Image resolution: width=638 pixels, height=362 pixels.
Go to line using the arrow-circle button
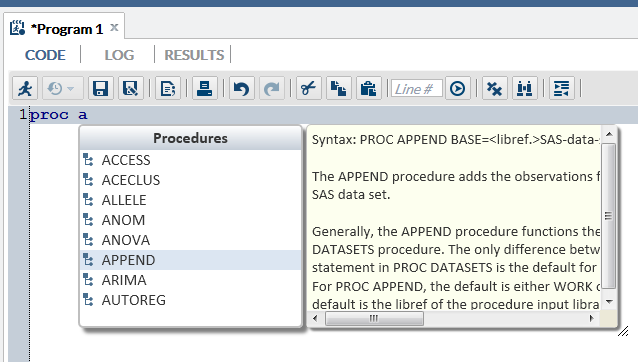(x=458, y=88)
